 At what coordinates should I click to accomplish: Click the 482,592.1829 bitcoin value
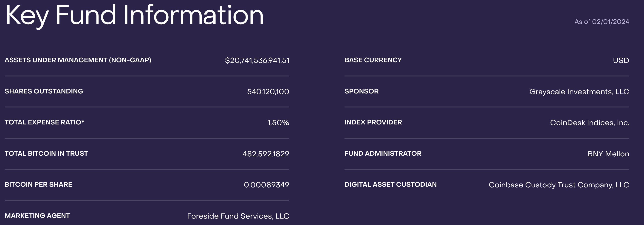click(266, 154)
